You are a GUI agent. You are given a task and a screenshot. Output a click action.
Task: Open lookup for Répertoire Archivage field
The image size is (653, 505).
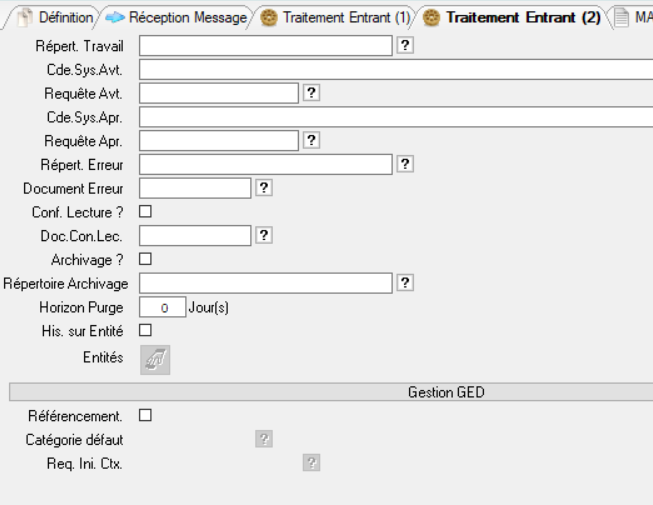pos(405,283)
